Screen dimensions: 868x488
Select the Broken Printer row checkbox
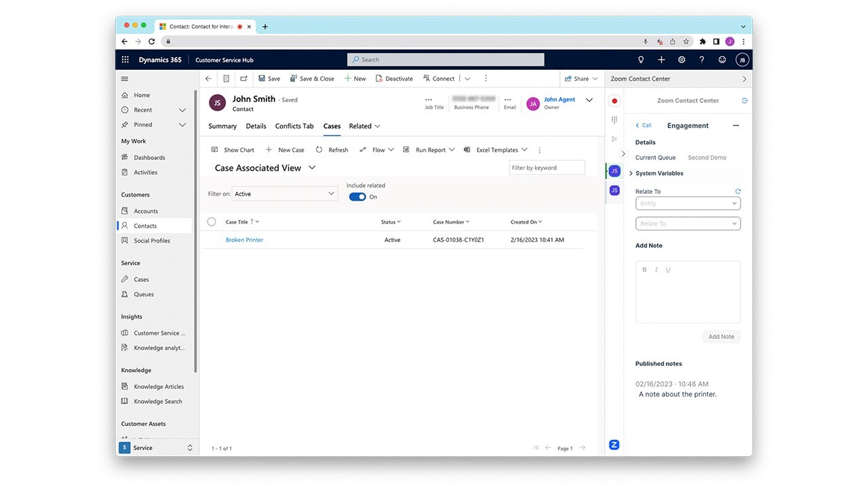212,240
